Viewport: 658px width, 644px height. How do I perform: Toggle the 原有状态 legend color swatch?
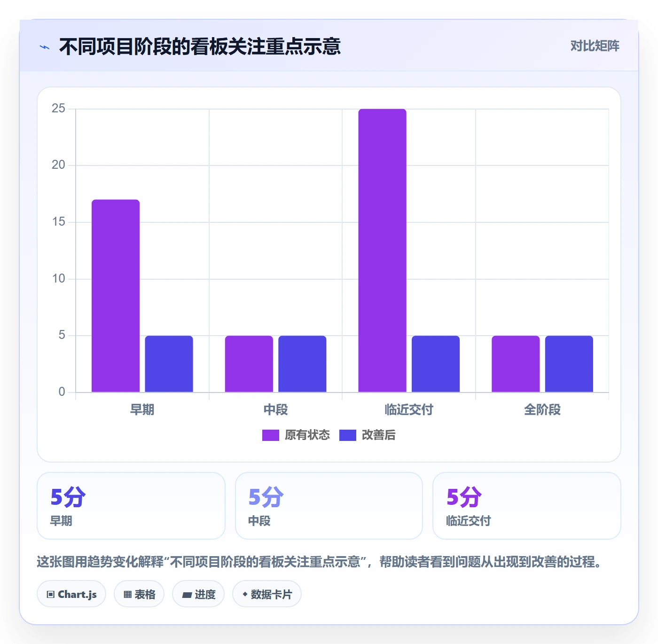click(x=271, y=435)
